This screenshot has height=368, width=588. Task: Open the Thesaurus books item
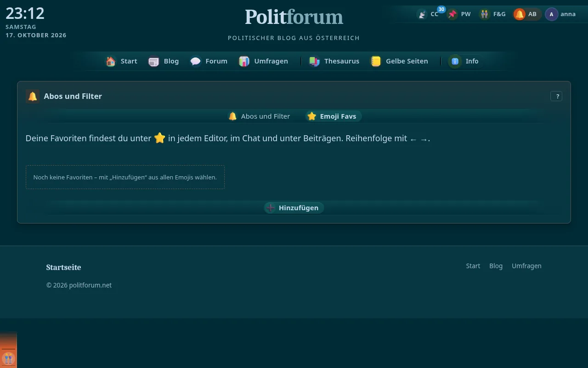[x=334, y=61]
